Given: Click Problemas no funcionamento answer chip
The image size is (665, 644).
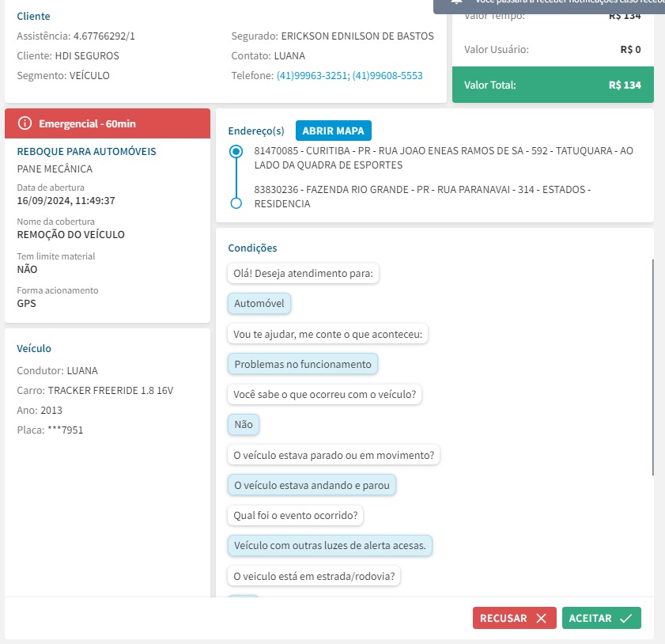Looking at the screenshot, I should point(303,364).
